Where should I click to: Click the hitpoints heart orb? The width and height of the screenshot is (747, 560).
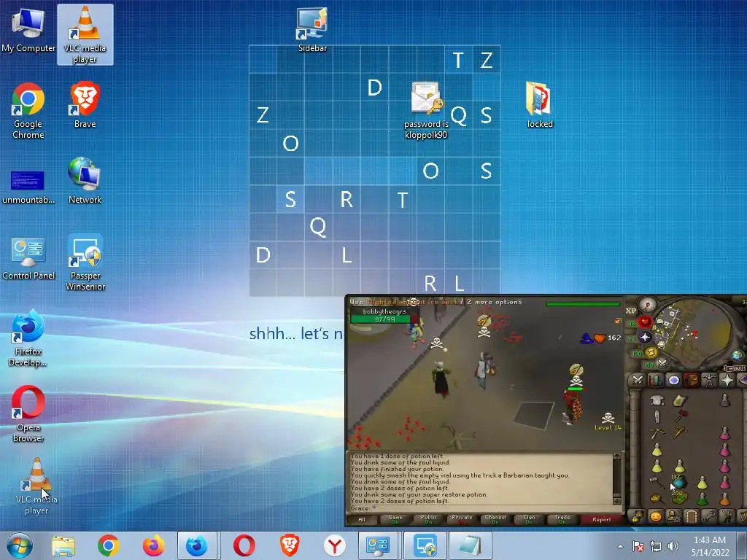tap(645, 322)
